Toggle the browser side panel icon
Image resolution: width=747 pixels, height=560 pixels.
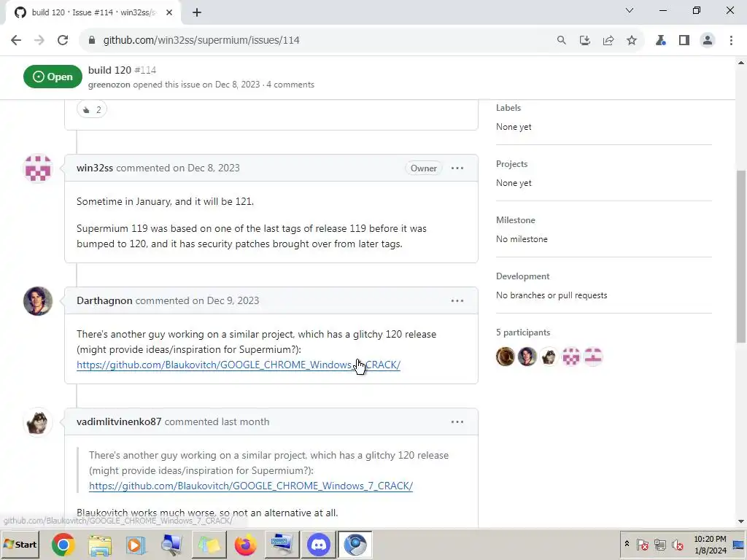684,40
